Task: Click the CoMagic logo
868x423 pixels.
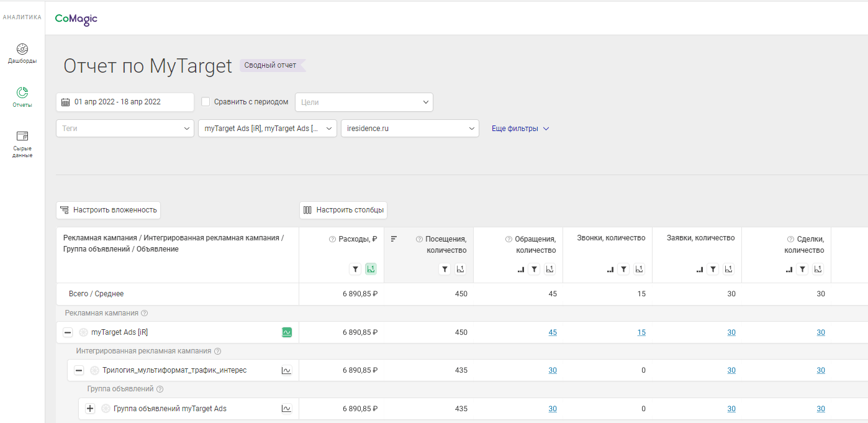Action: 76,19
